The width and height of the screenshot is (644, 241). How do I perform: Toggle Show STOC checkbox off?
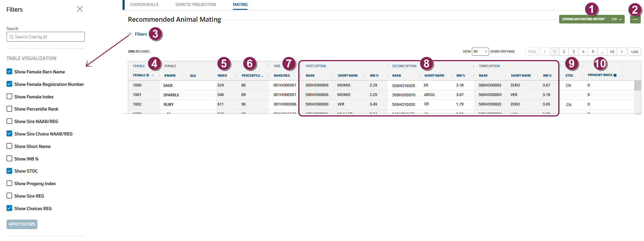(x=9, y=171)
